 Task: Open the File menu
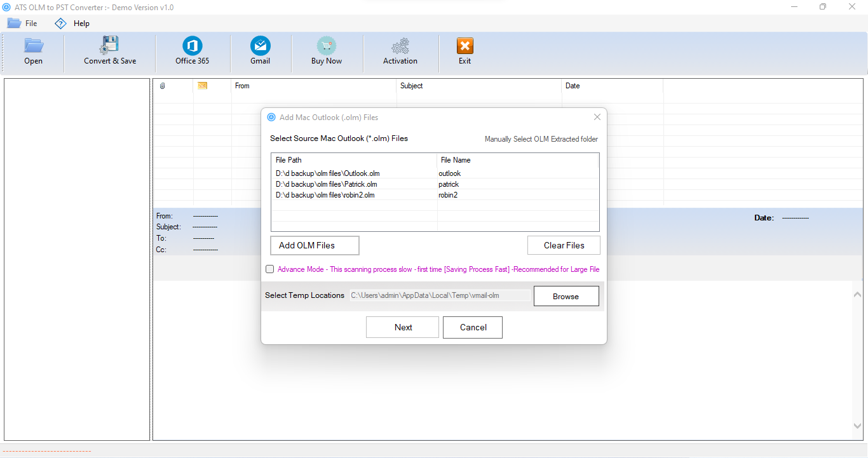pyautogui.click(x=31, y=24)
